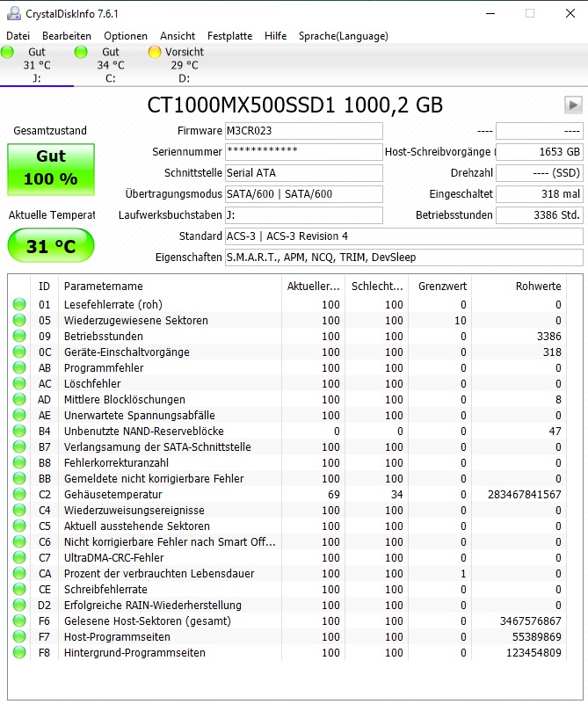588x704 pixels.
Task: Open the Festplatte menu
Action: (229, 36)
